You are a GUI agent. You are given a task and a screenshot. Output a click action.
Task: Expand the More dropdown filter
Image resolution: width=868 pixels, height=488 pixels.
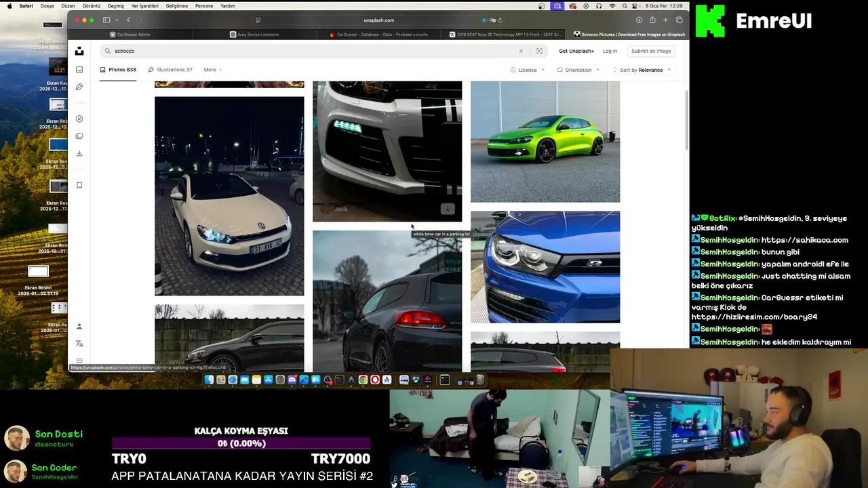(x=213, y=70)
